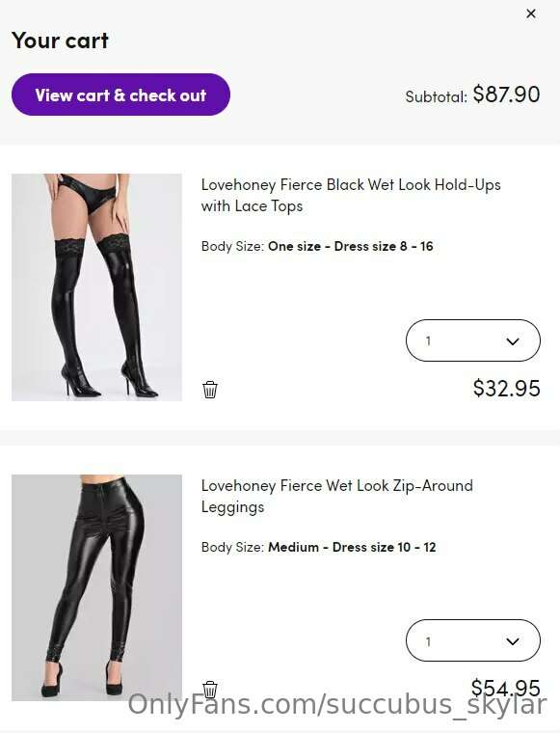Remove the Hold-Ups item via trash icon
The image size is (560, 733).
[210, 390]
